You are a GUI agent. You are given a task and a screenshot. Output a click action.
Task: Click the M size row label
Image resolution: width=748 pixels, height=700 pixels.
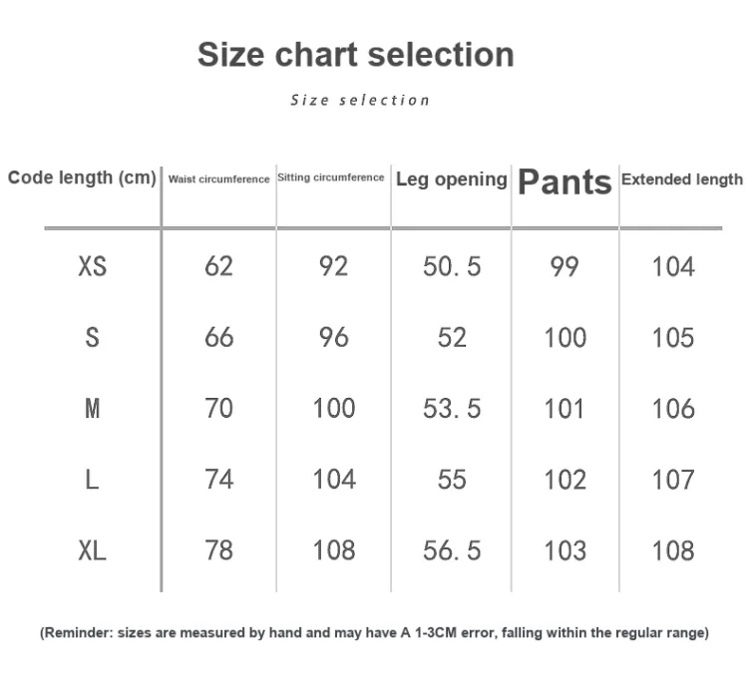pos(93,409)
